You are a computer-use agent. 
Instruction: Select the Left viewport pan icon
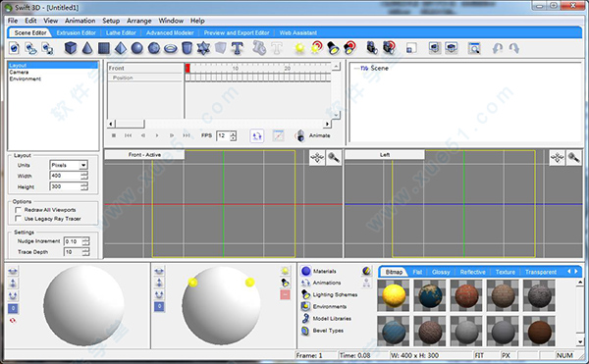557,158
